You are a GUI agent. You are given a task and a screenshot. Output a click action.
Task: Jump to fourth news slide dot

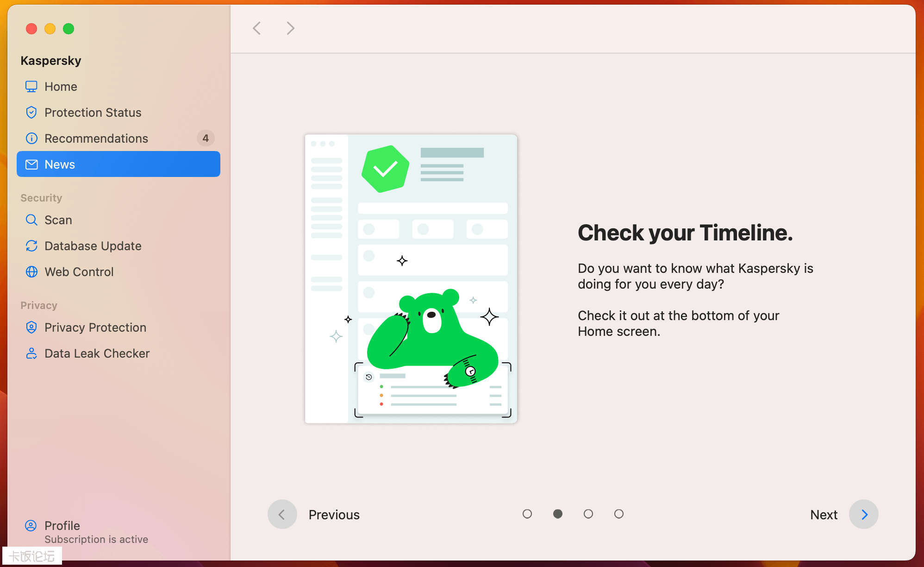pos(619,514)
